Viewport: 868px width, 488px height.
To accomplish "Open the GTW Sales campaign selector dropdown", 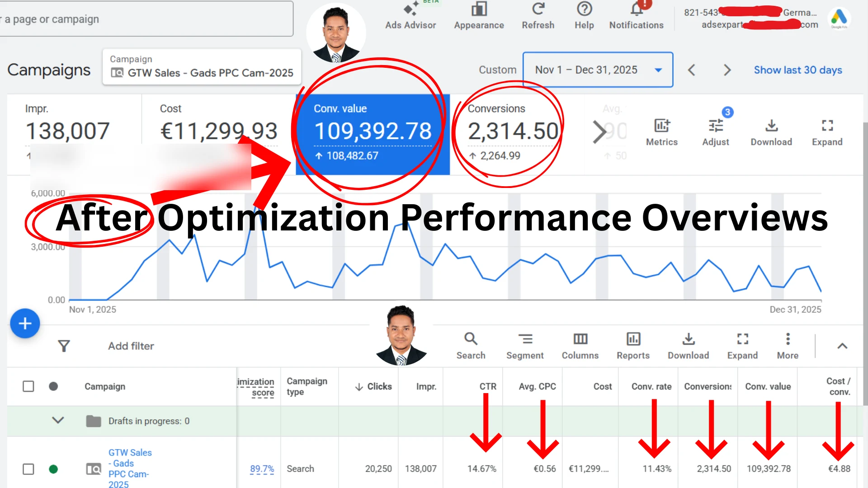I will [x=202, y=67].
